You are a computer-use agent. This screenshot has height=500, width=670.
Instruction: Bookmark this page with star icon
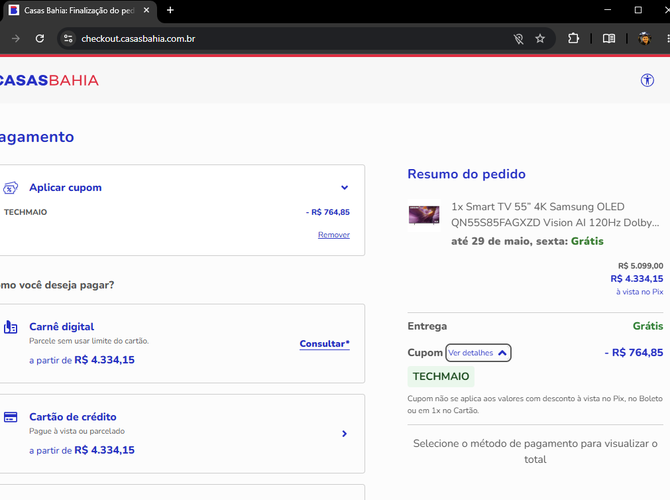tap(540, 38)
